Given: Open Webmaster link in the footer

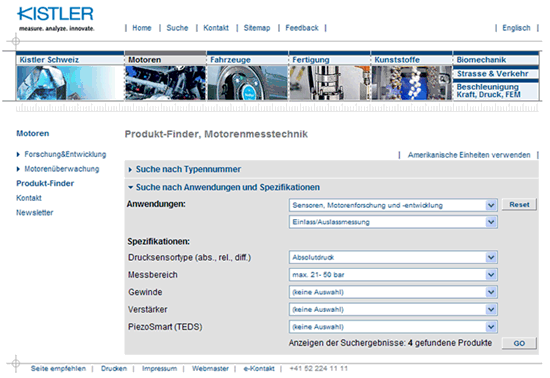Looking at the screenshot, I should (x=210, y=369).
